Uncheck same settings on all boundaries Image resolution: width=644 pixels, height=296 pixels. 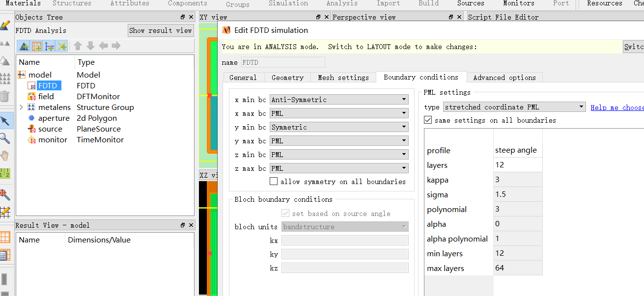tap(428, 120)
